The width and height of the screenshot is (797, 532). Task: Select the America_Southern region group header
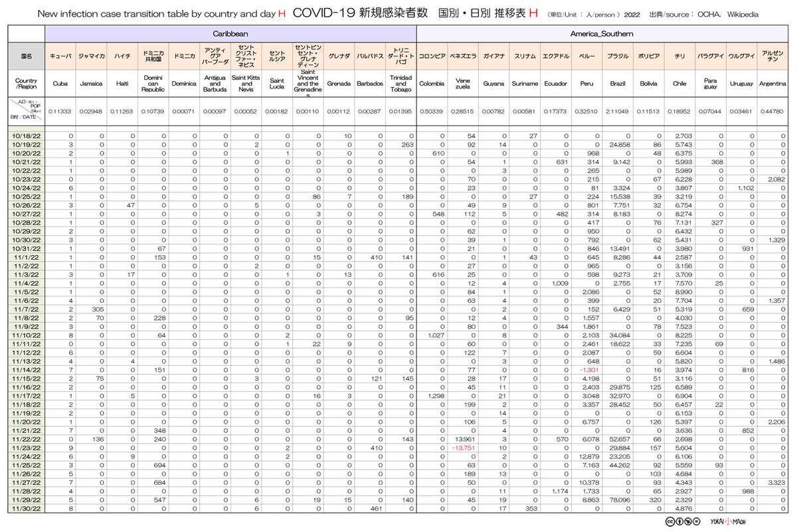(602, 33)
